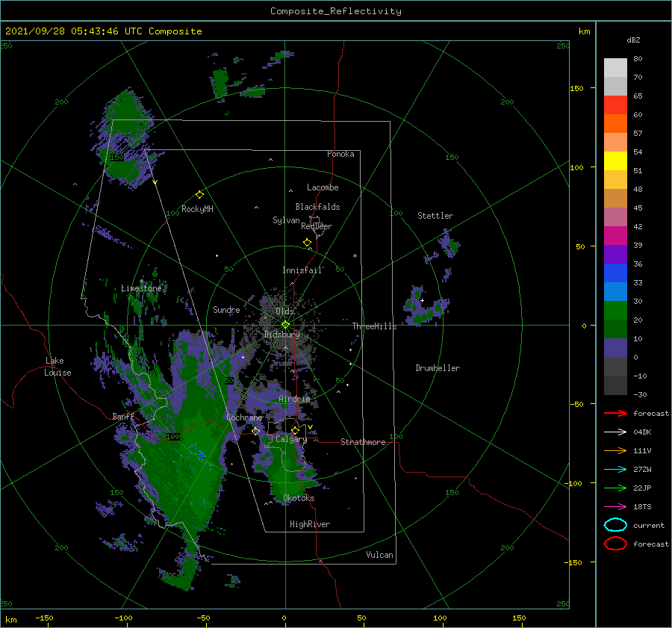Screen dimensions: 672x628
Task: Click the Sylvan label
Action: pyautogui.click(x=286, y=220)
